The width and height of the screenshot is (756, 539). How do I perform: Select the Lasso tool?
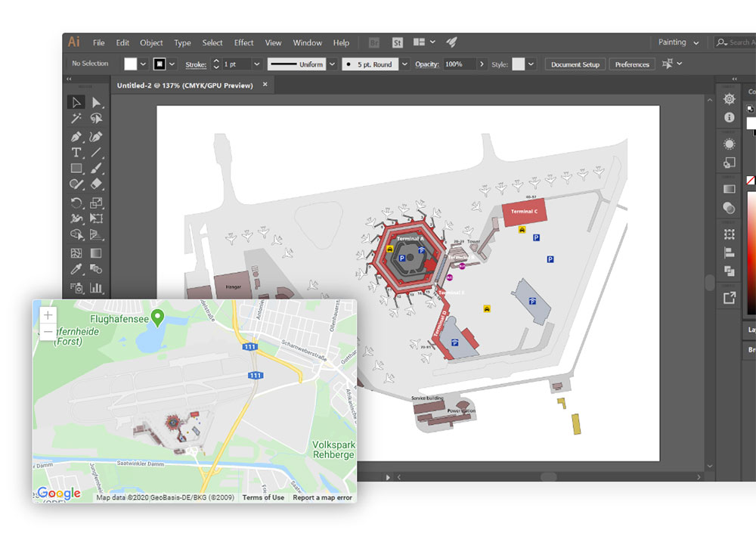96,119
